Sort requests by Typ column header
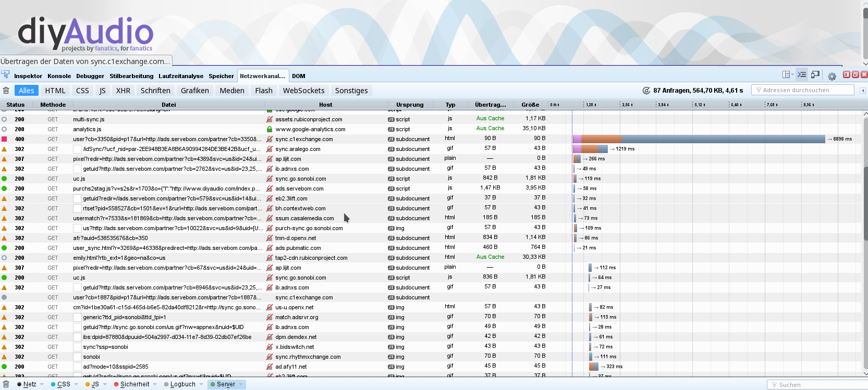Image resolution: width=868 pixels, height=390 pixels. coord(450,105)
